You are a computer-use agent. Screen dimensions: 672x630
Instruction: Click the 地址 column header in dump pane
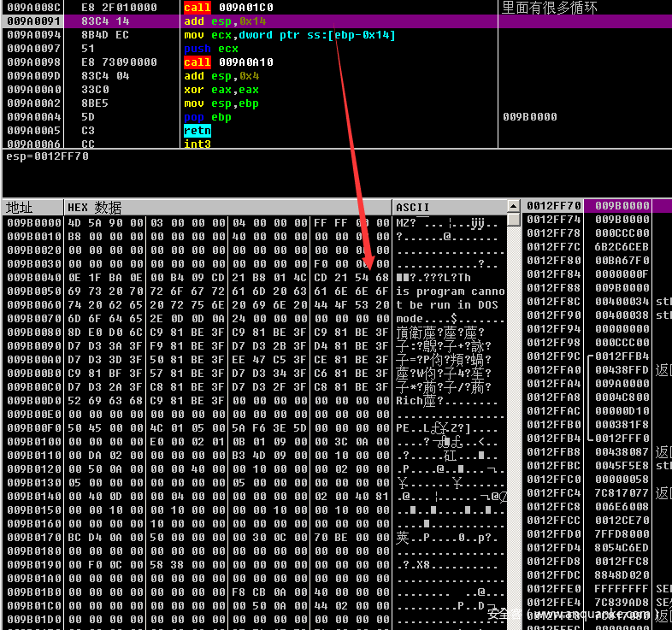(x=32, y=208)
